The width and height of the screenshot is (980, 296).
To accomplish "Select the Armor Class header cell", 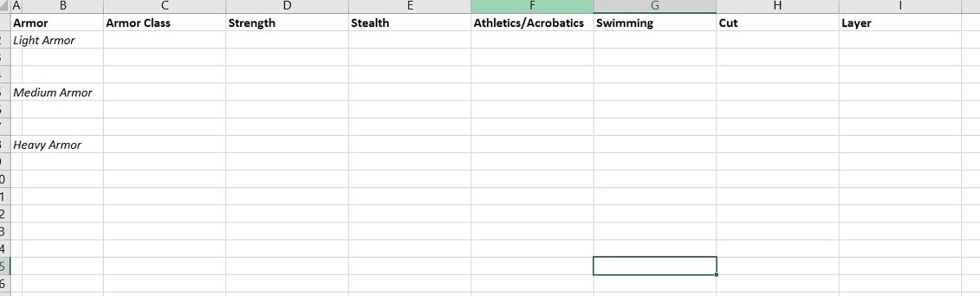I will 164,23.
